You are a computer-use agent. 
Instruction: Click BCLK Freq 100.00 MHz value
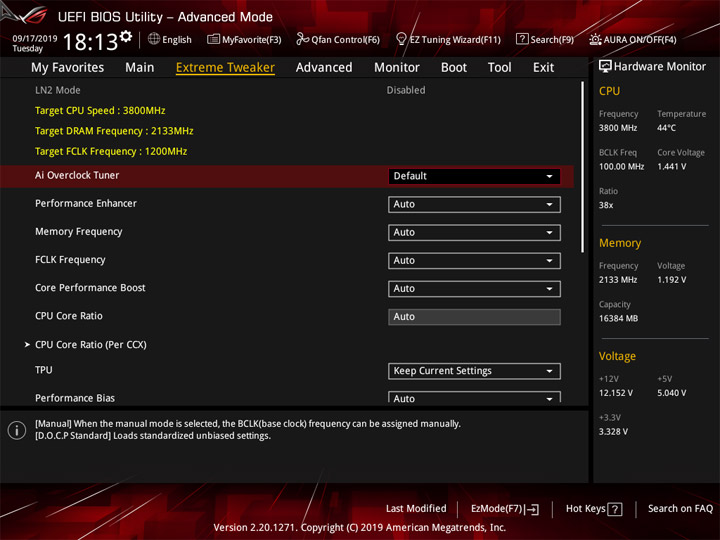621,166
